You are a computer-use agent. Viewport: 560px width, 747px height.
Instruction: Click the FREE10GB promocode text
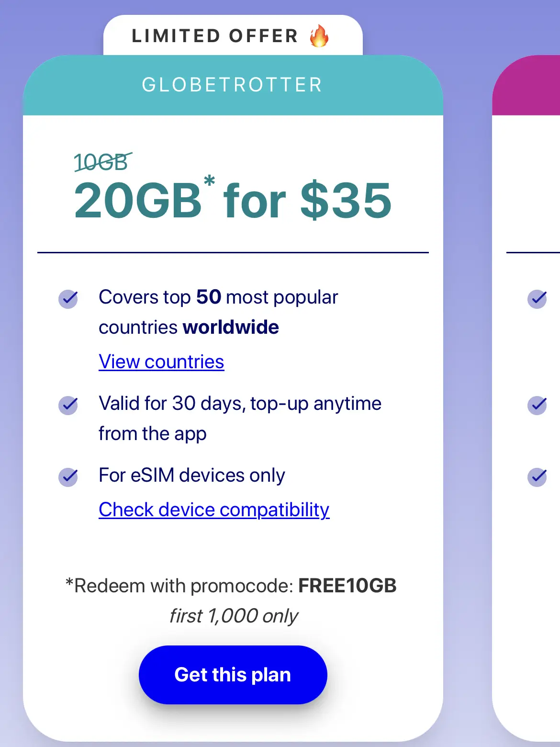pos(347,586)
